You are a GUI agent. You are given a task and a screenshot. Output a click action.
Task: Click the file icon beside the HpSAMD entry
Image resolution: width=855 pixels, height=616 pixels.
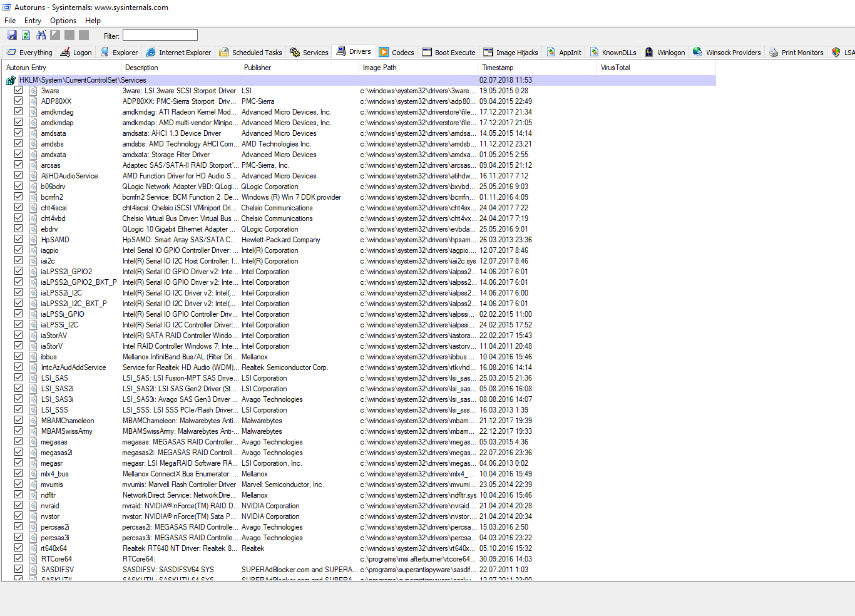click(33, 240)
